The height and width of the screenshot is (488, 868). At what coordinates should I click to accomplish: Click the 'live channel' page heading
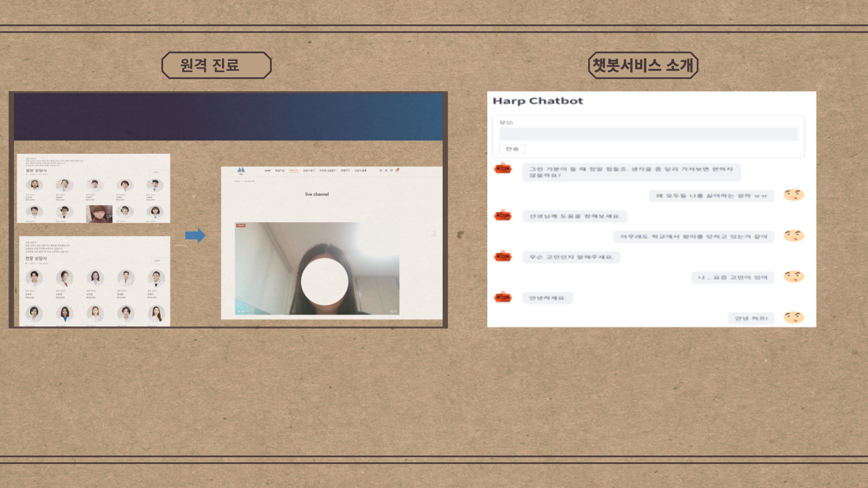317,194
